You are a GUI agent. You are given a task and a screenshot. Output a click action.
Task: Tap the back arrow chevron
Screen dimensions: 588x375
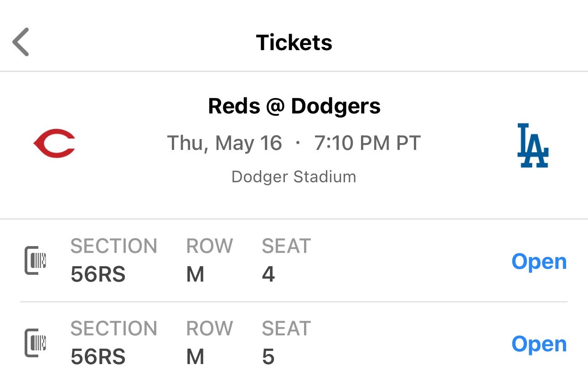[21, 42]
